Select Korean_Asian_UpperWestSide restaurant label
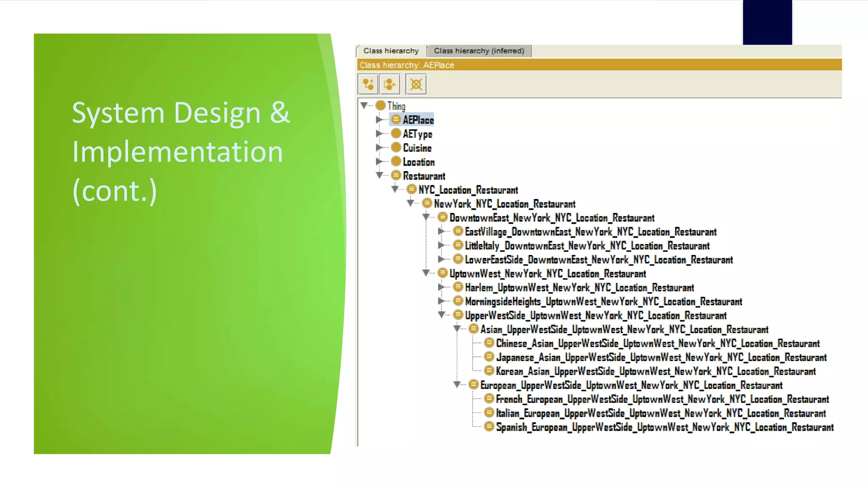The image size is (868, 488). [x=656, y=372]
